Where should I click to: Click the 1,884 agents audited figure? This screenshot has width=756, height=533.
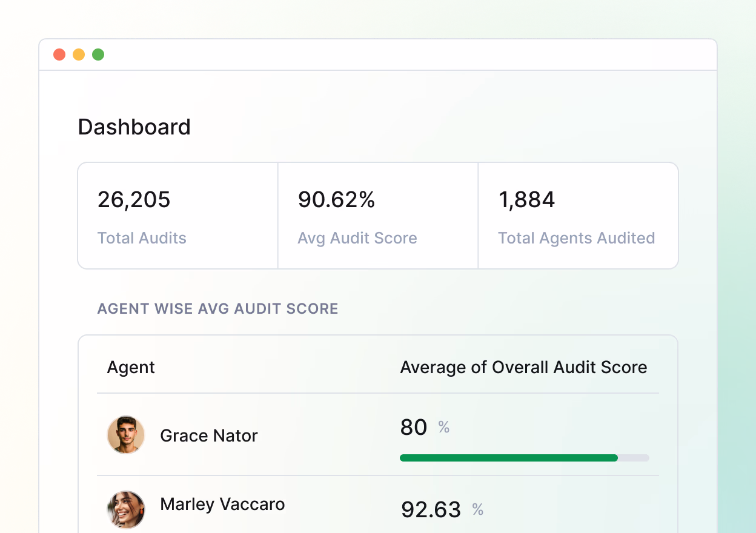tap(526, 199)
